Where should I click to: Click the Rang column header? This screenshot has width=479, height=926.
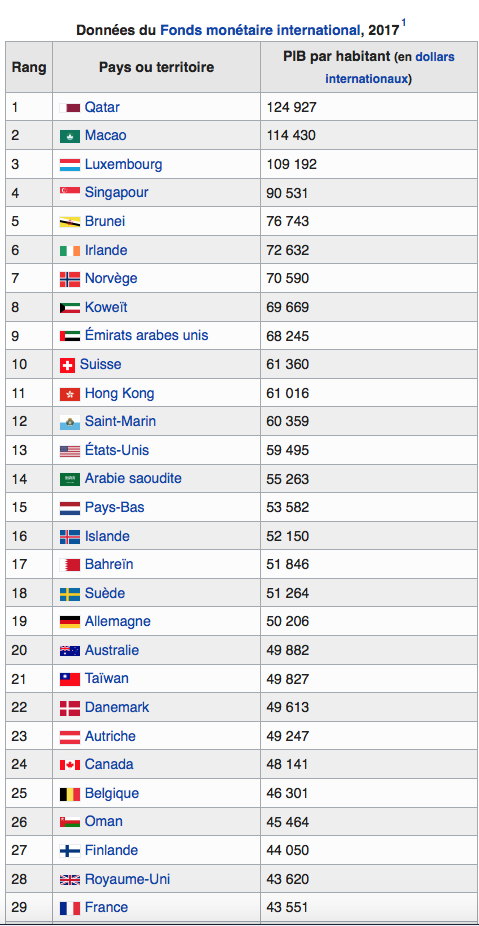click(29, 67)
